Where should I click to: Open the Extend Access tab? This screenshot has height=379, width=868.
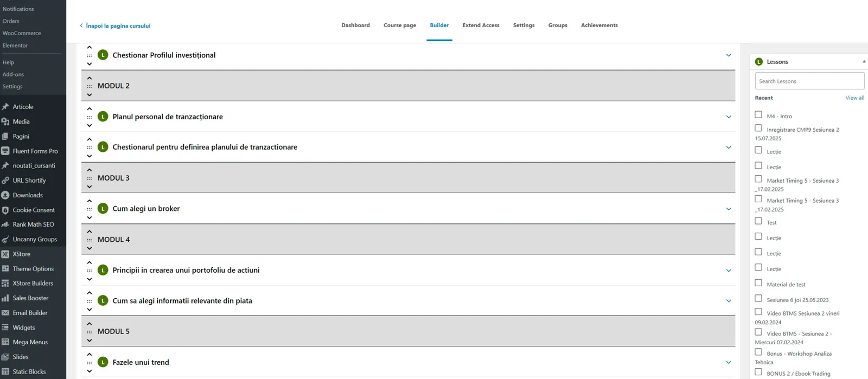(x=481, y=25)
